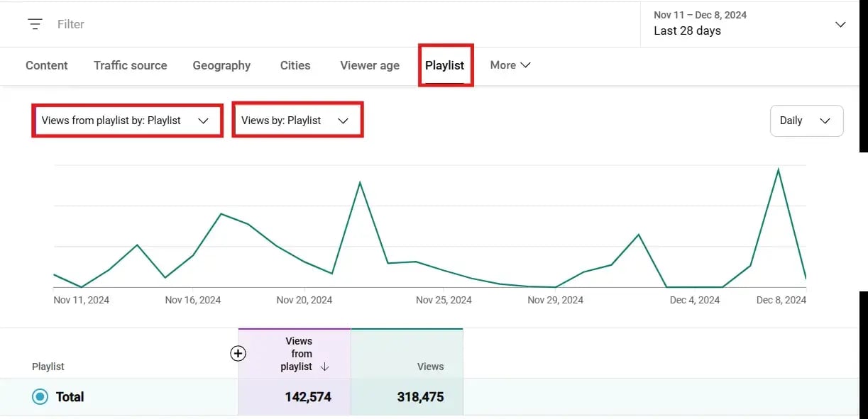Open the Views by: Playlist dropdown
The image size is (868, 419).
click(x=297, y=121)
